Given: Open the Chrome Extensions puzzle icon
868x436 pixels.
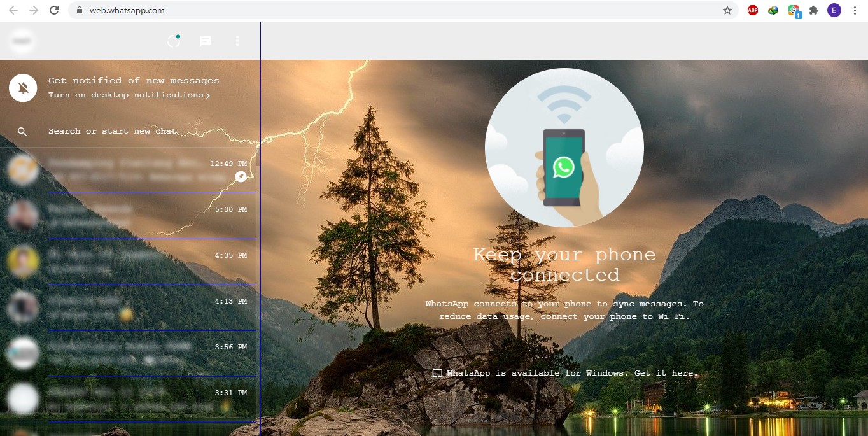Looking at the screenshot, I should tap(813, 10).
